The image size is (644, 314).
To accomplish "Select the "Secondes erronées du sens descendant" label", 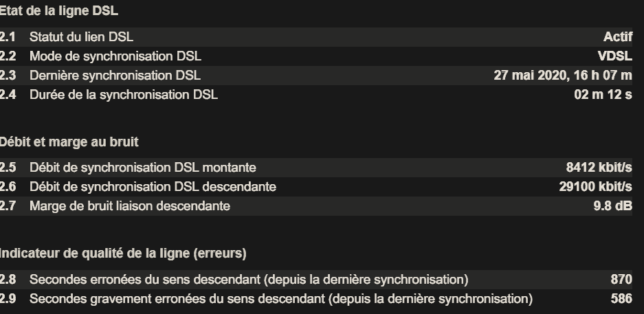I will 249,280.
